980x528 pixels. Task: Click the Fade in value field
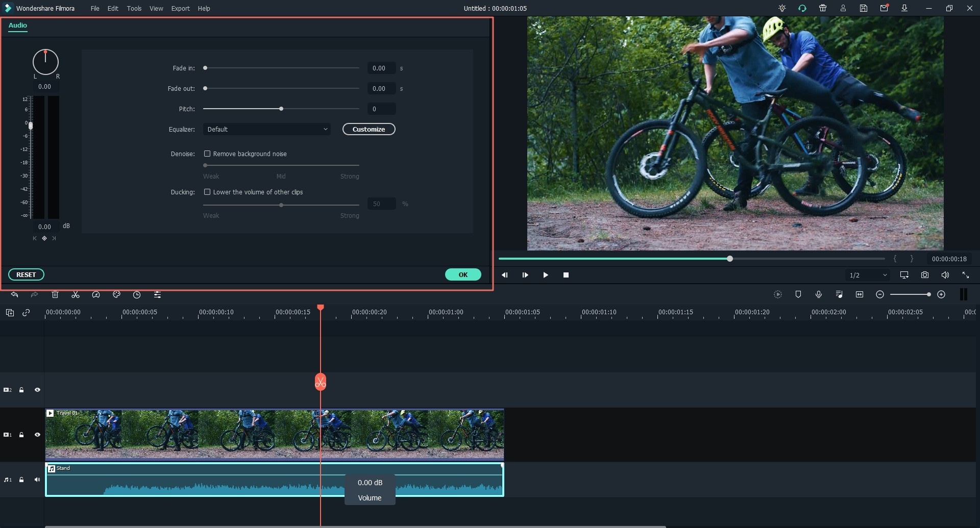coord(381,68)
